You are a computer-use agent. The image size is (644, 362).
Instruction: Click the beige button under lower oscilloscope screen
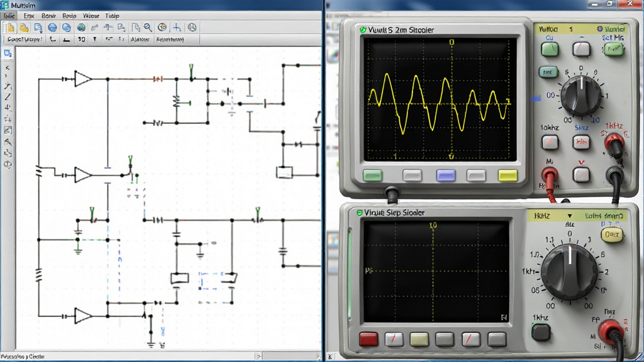coord(419,339)
